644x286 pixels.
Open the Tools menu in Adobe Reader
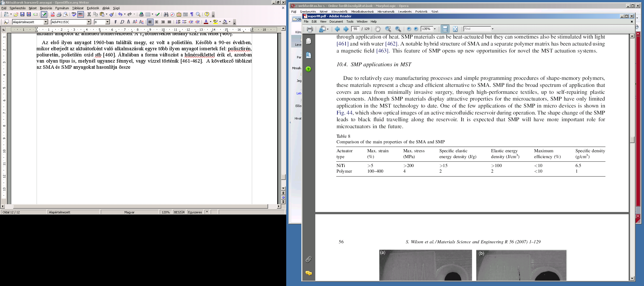pos(350,22)
